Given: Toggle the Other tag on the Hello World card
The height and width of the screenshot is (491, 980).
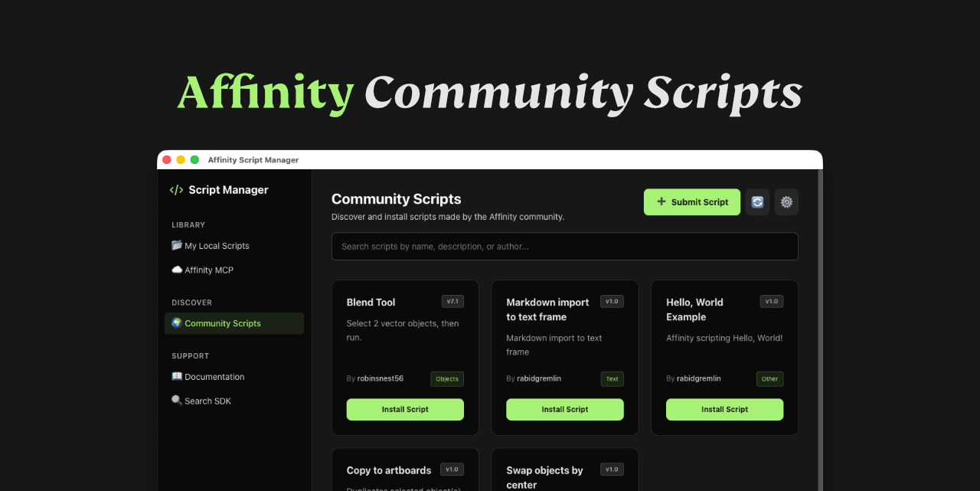Looking at the screenshot, I should tap(769, 378).
